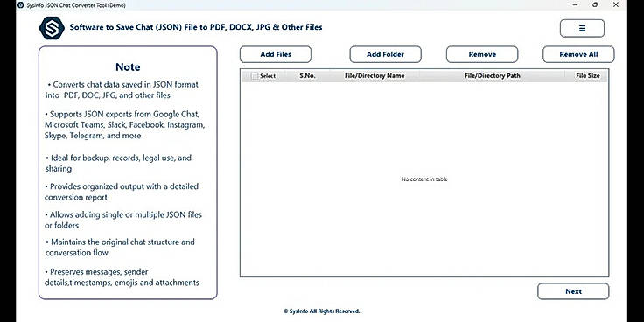Click the 'Software to Save Chat (JSON) File' heading

click(196, 27)
